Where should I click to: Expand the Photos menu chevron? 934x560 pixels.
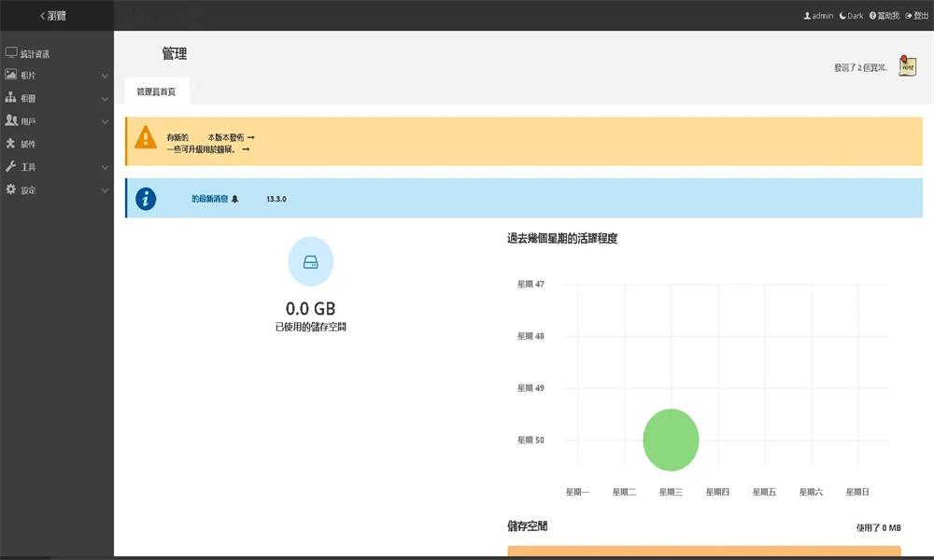tap(105, 76)
